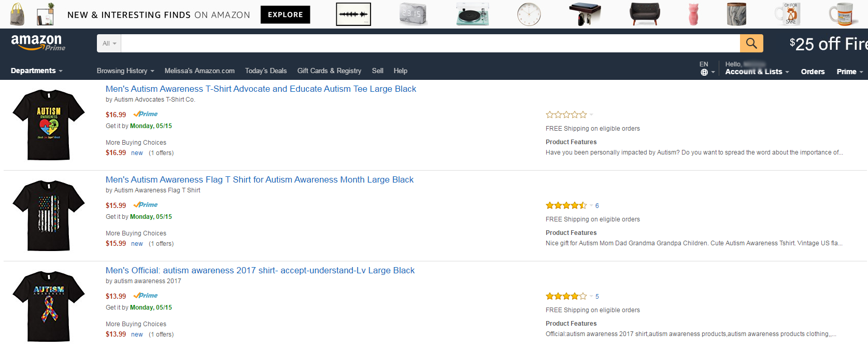The width and height of the screenshot is (868, 362).
Task: Open Autism flag shirt thumbnail
Action: click(49, 215)
